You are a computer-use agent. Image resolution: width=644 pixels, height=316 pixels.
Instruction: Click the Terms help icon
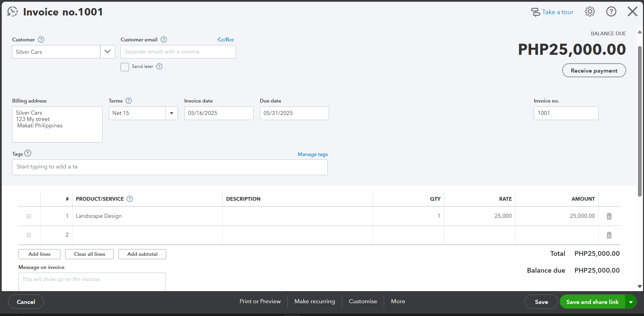pos(129,101)
